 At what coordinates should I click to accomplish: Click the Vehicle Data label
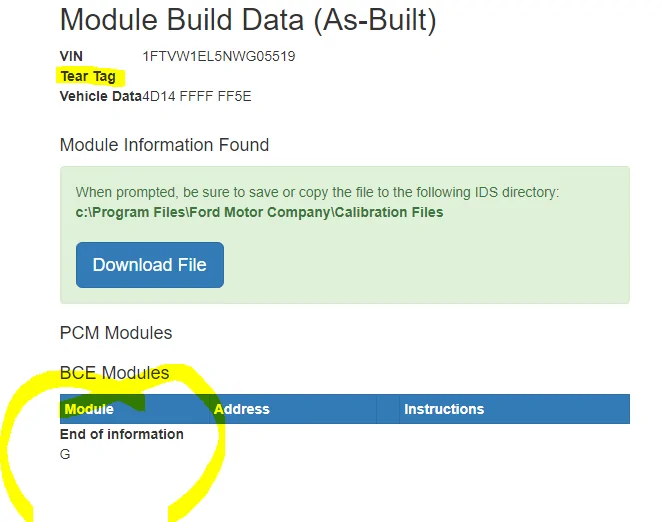click(100, 96)
